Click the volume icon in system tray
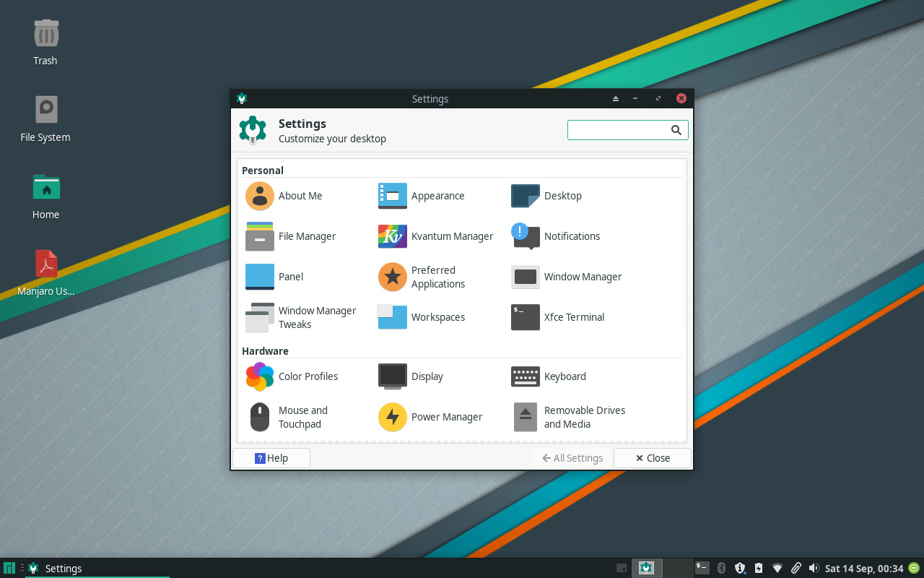This screenshot has width=924, height=578. [x=814, y=568]
